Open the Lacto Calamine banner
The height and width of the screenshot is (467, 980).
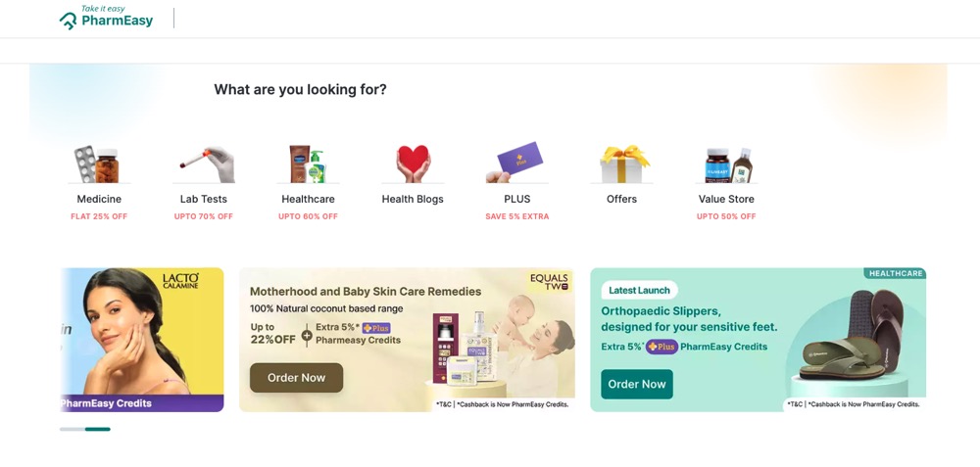pyautogui.click(x=142, y=339)
